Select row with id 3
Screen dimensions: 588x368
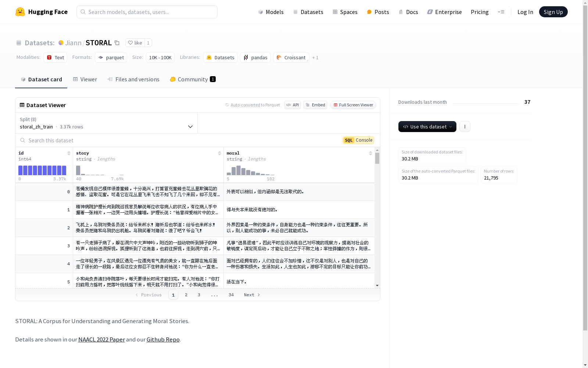tap(195, 246)
